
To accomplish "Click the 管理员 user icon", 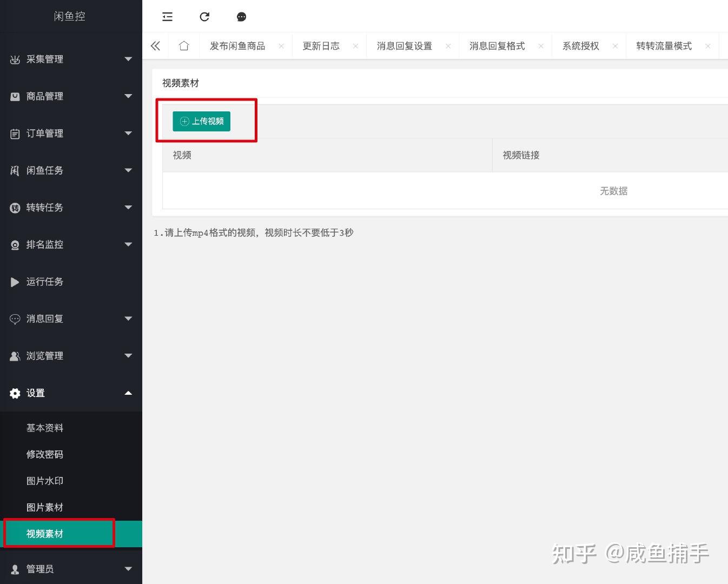I will click(x=15, y=569).
